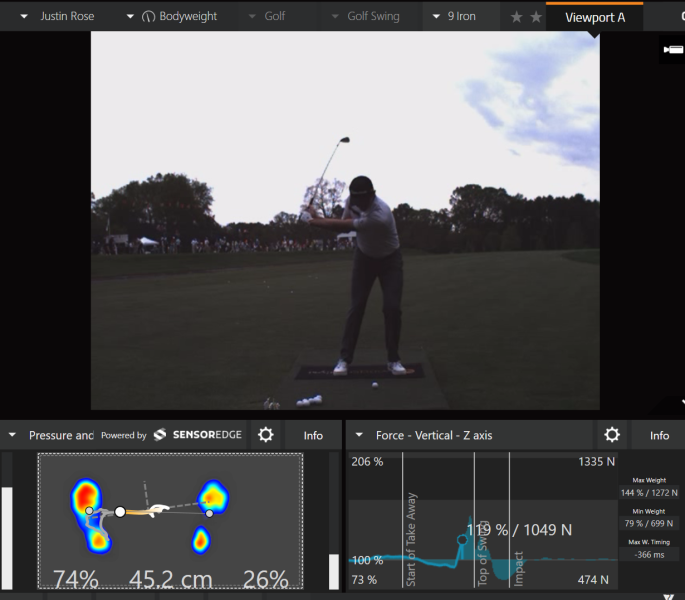
Task: Click the large white center-of-pressure marker
Action: click(x=120, y=512)
